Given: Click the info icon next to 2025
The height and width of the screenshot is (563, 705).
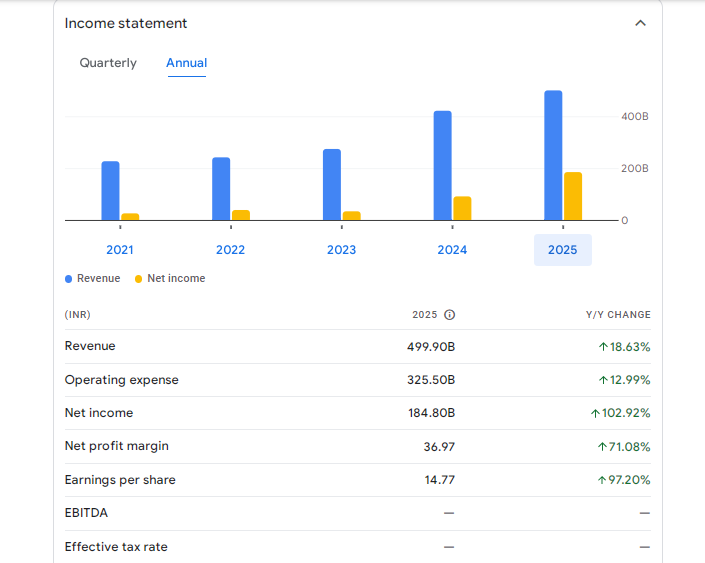Looking at the screenshot, I should pos(449,315).
